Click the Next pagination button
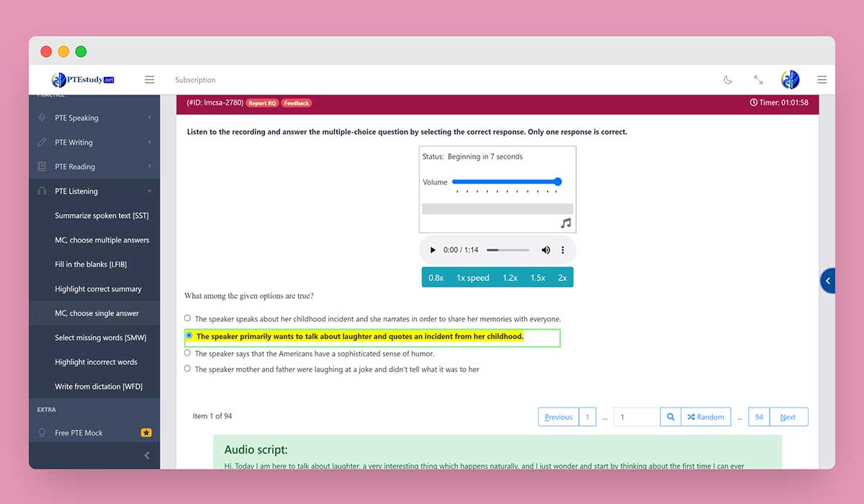This screenshot has width=864, height=504. point(788,416)
